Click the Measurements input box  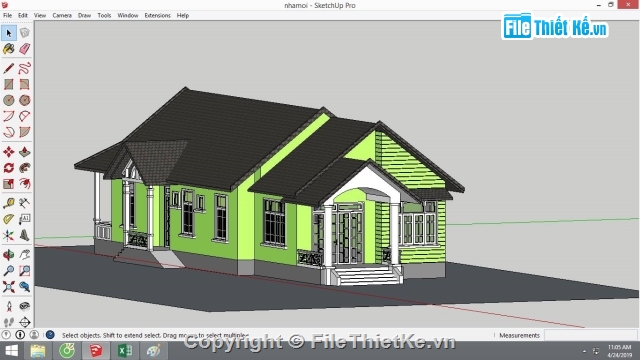pos(590,335)
